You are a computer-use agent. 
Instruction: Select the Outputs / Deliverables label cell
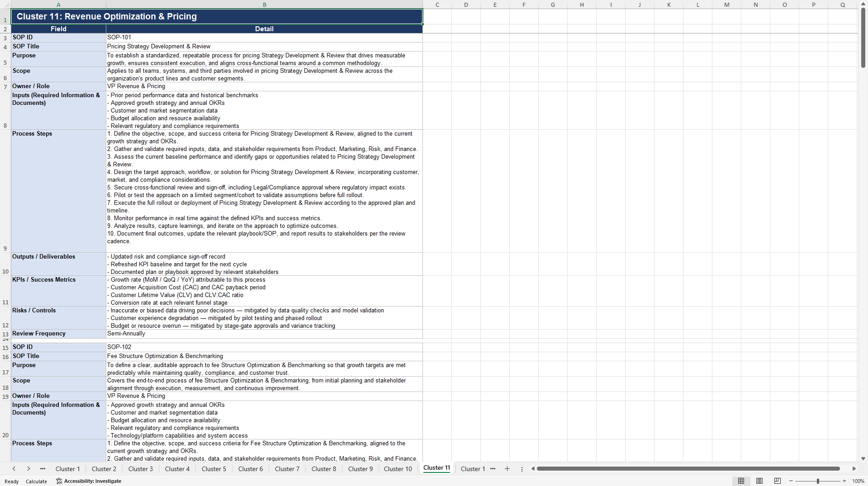coord(58,264)
